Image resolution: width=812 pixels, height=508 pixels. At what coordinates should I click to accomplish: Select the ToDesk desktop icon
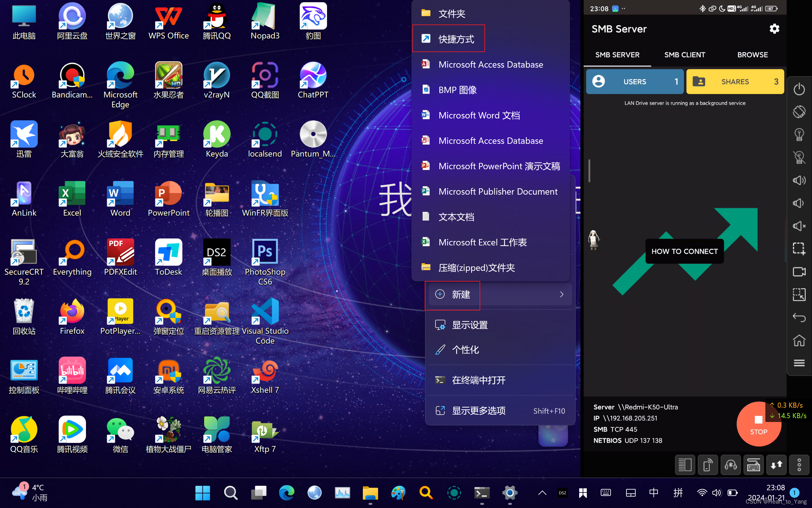(x=168, y=257)
